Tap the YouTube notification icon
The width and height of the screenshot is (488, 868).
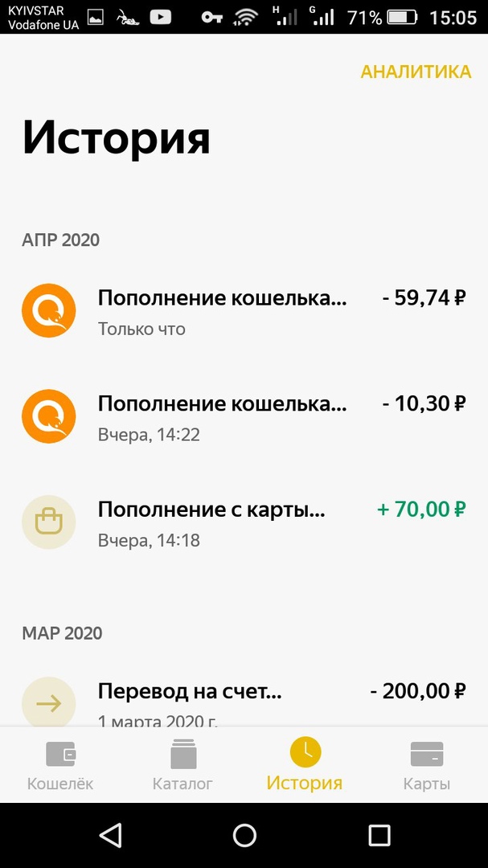pos(160,17)
